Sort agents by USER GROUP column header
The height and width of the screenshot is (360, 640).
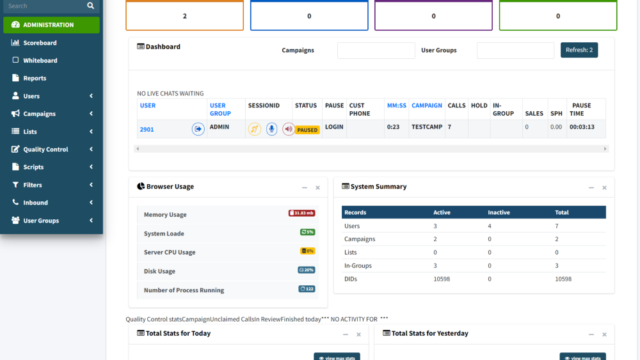pyautogui.click(x=220, y=109)
